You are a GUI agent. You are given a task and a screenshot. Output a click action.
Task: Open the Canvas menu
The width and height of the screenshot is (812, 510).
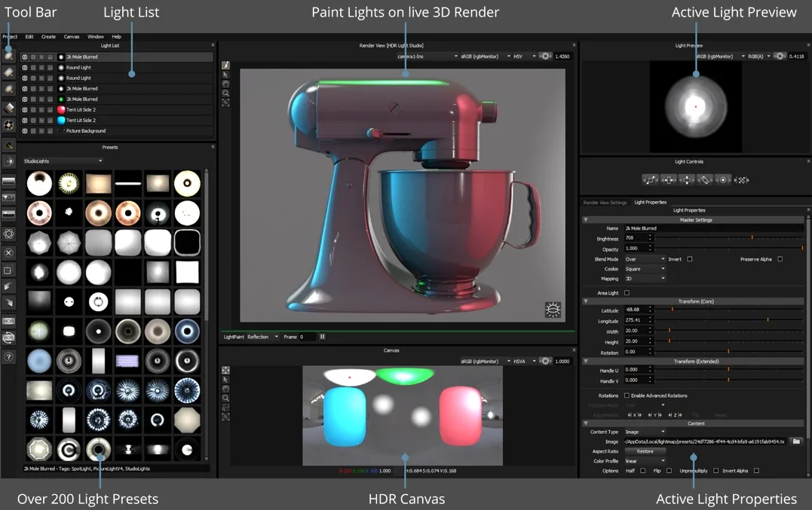(72, 36)
